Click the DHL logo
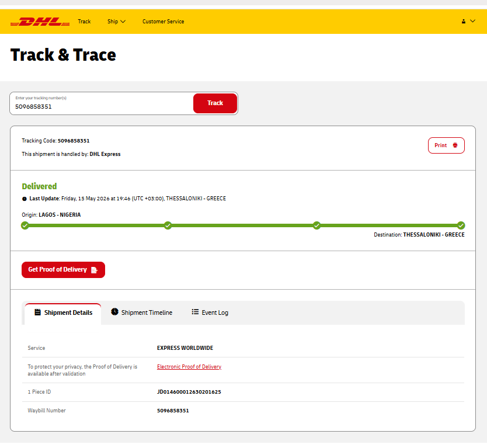This screenshot has height=448, width=487. (x=40, y=22)
